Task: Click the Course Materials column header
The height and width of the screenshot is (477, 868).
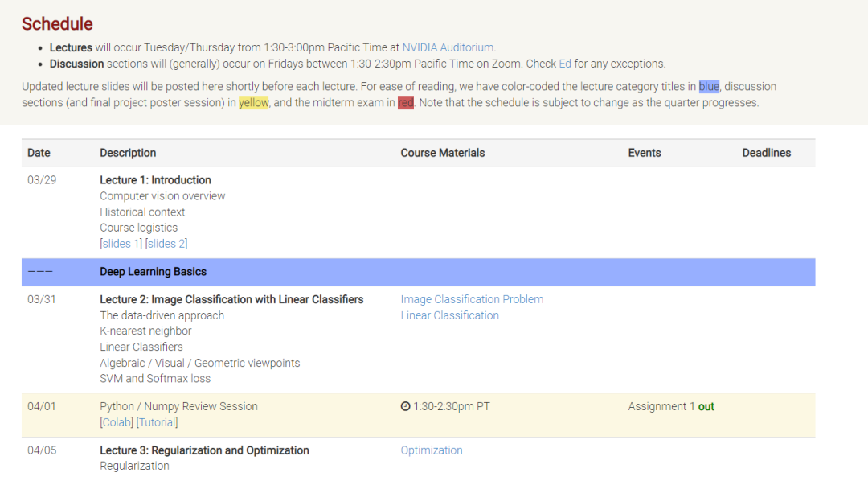Action: pos(443,153)
